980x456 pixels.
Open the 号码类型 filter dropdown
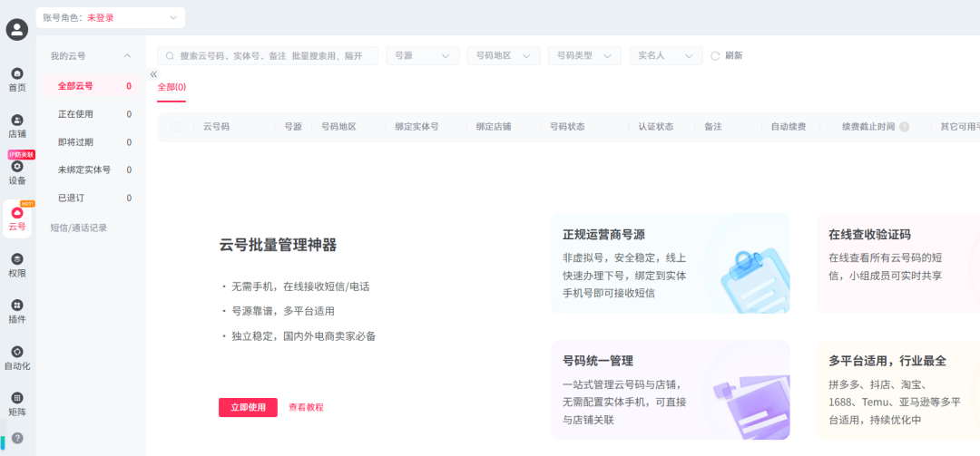click(x=584, y=55)
